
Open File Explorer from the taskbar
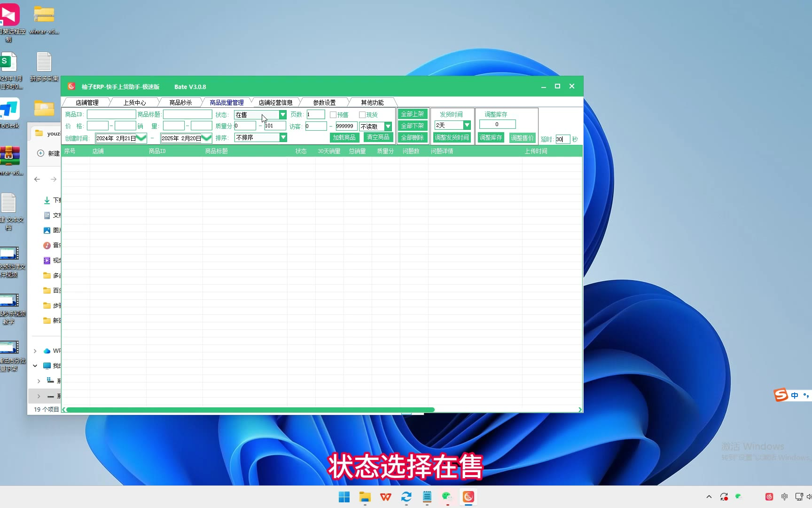pyautogui.click(x=365, y=497)
